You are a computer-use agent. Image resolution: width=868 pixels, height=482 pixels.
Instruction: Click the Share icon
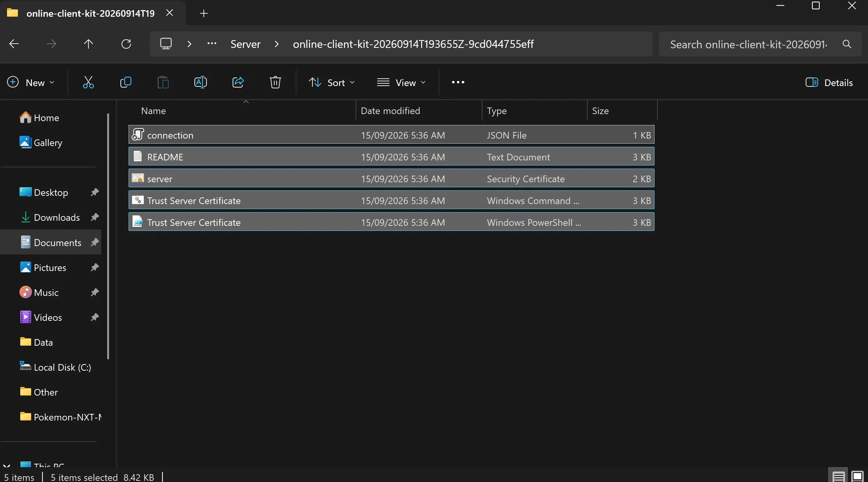pyautogui.click(x=238, y=82)
